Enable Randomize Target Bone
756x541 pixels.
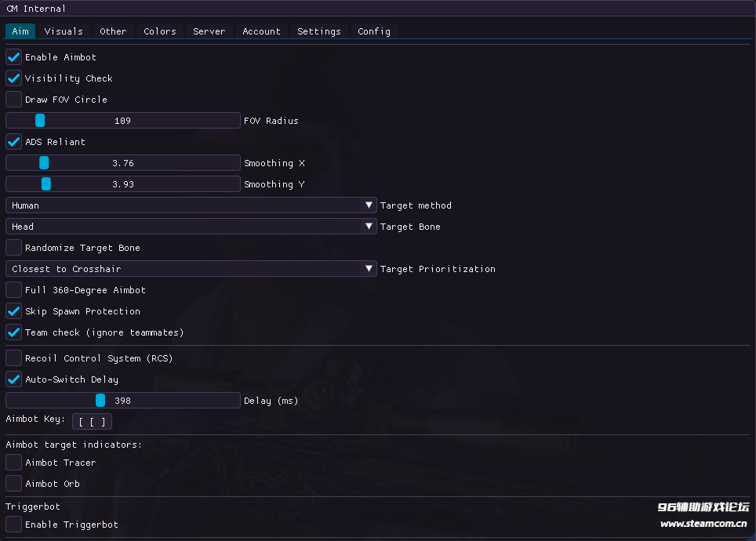coord(14,248)
